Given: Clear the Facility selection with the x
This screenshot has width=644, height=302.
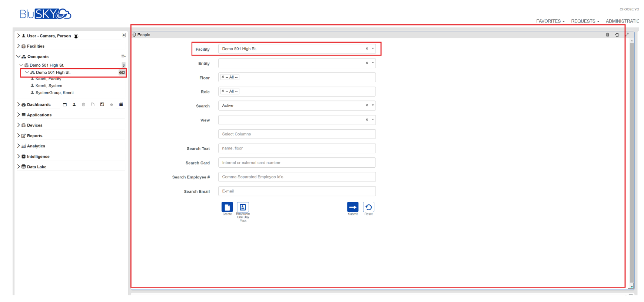Looking at the screenshot, I should 366,49.
